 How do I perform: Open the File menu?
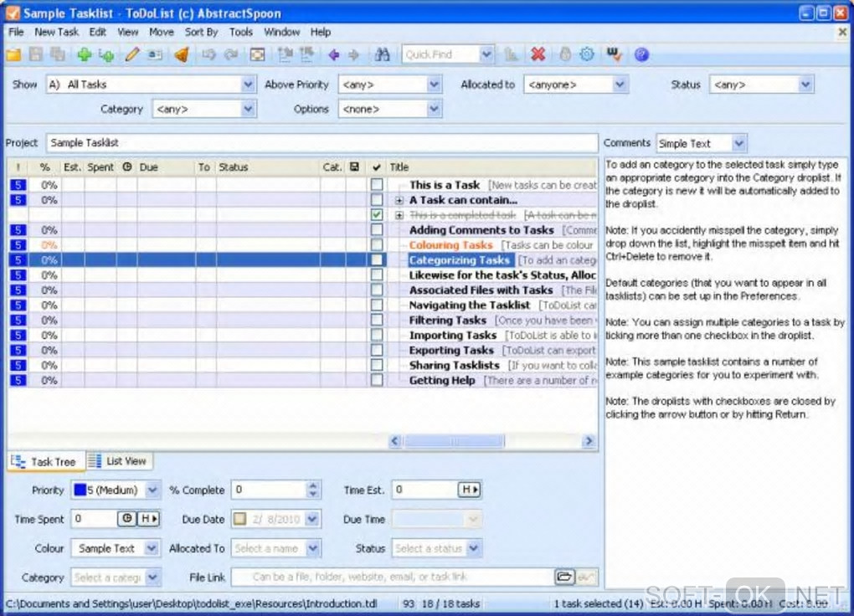coord(16,32)
